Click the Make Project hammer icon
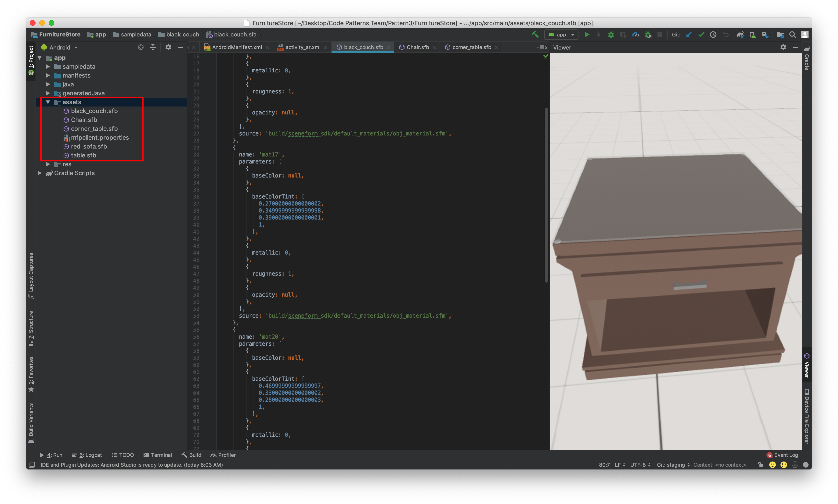This screenshot has height=504, width=838. coord(535,35)
